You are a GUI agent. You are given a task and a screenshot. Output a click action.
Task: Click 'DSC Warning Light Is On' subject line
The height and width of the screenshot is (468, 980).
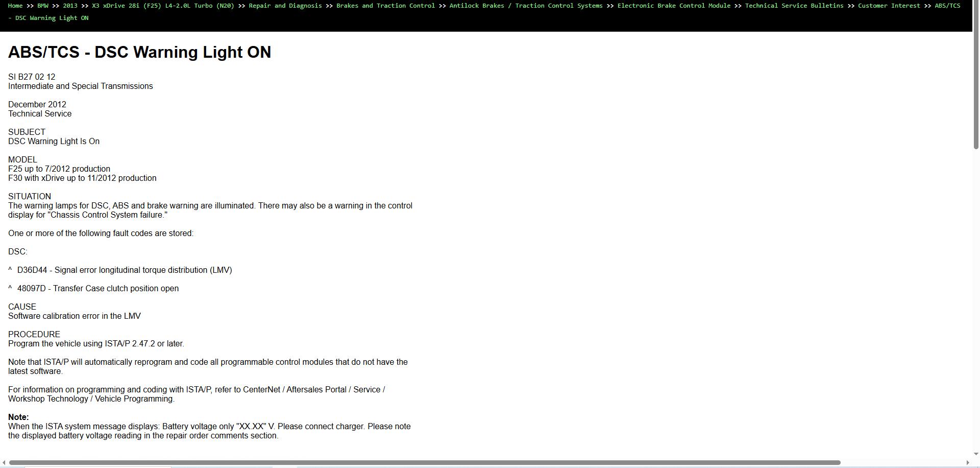(54, 142)
